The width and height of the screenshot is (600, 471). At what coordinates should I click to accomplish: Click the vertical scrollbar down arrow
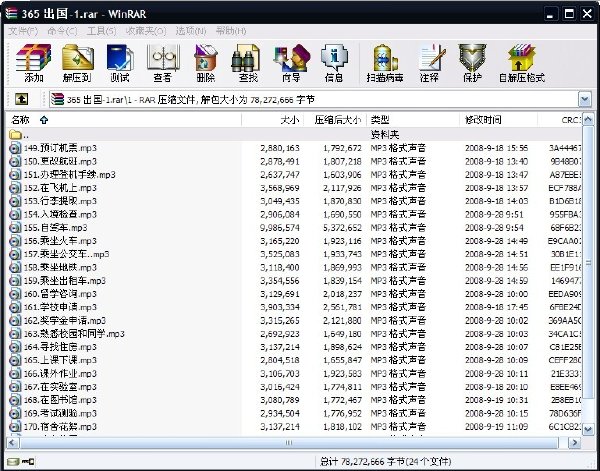(588, 430)
